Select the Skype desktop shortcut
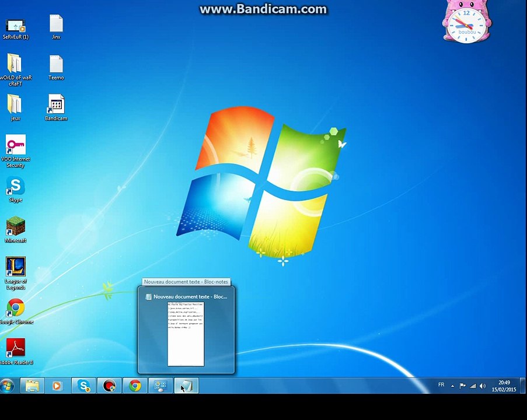Screen dimensions: 527x420 15,190
